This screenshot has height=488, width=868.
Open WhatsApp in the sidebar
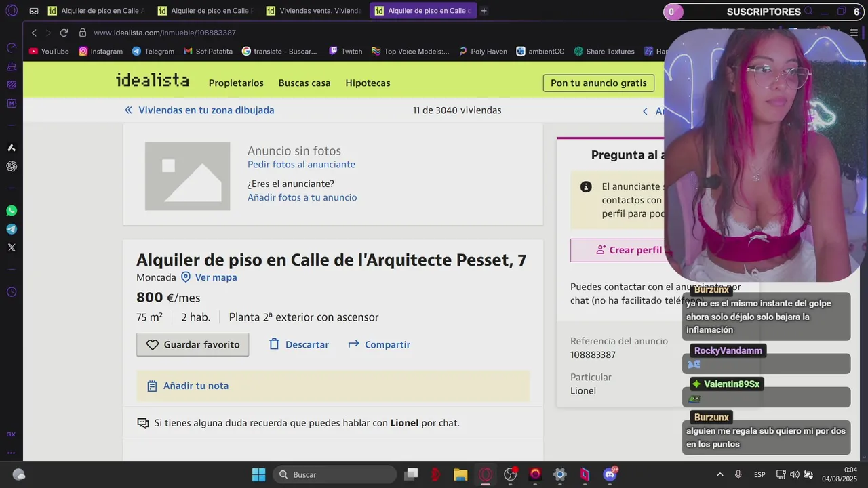pyautogui.click(x=12, y=211)
